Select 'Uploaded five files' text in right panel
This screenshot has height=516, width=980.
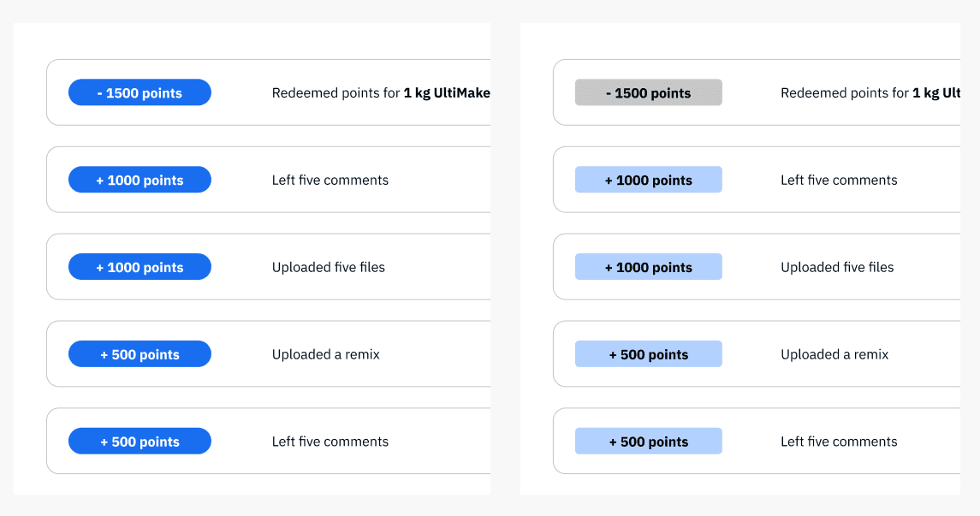click(x=837, y=267)
